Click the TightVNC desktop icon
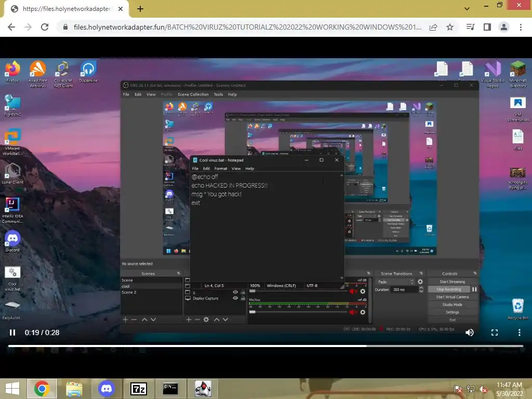The image size is (532, 399). pos(12,105)
